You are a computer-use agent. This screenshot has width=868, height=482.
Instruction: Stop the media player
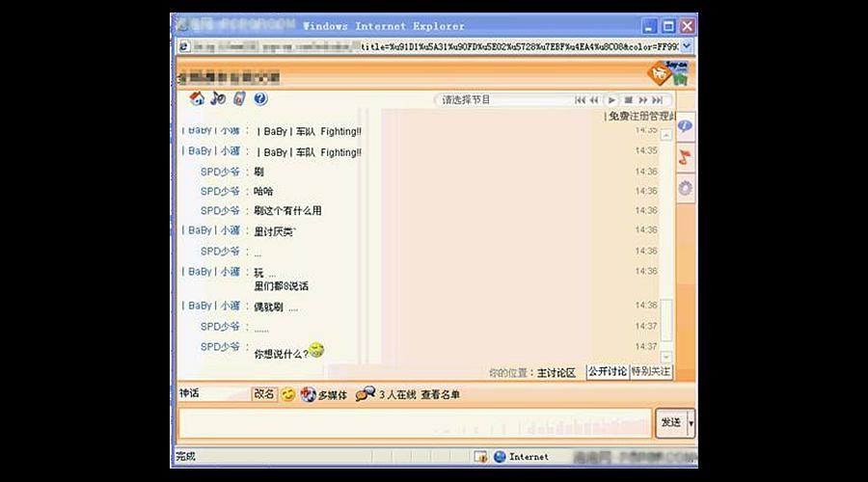pos(628,100)
